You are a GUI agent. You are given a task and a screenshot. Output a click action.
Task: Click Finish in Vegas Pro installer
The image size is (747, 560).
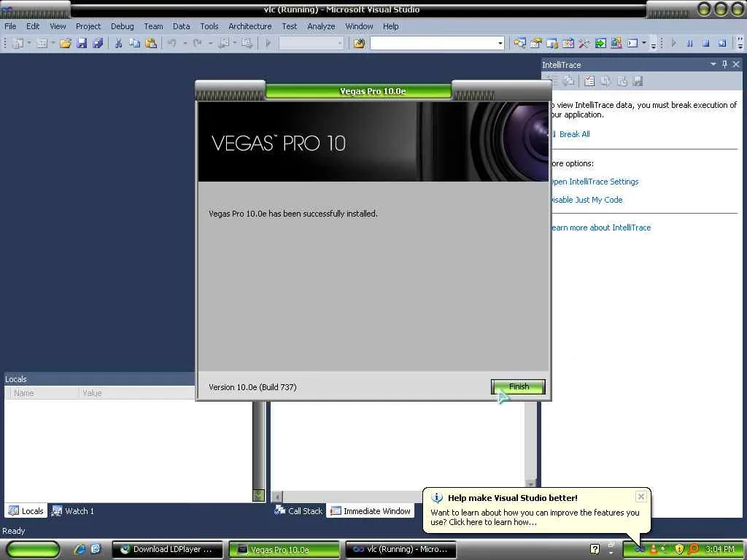click(519, 386)
